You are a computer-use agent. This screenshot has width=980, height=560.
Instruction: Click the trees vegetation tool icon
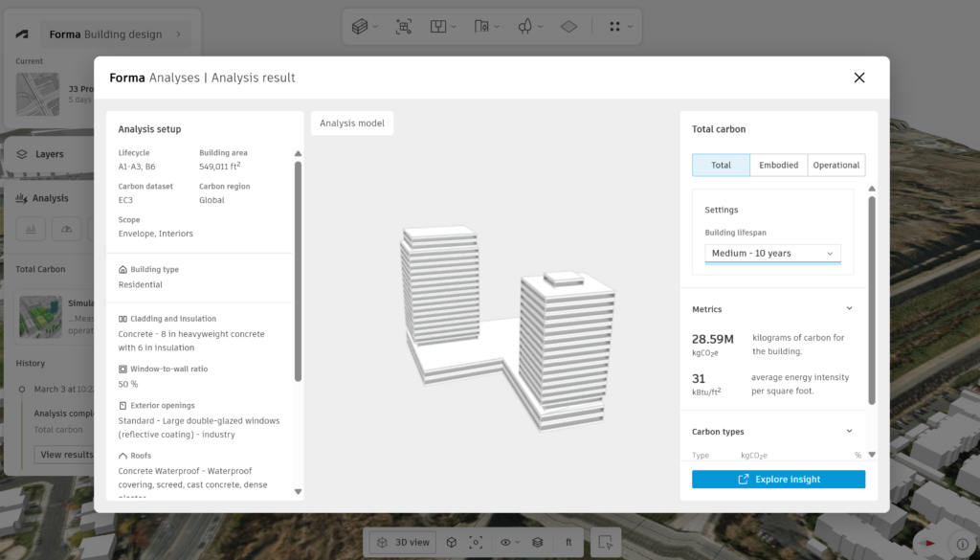pyautogui.click(x=524, y=27)
